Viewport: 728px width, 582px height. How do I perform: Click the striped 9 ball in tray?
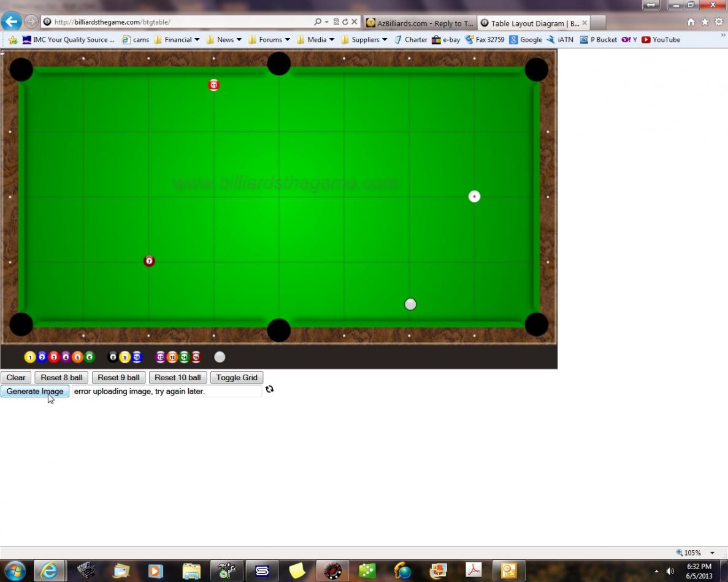[x=125, y=357]
